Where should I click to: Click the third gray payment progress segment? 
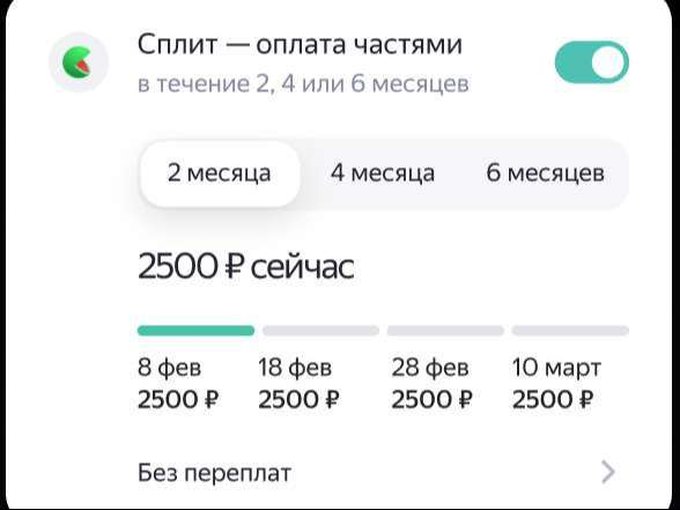click(445, 330)
